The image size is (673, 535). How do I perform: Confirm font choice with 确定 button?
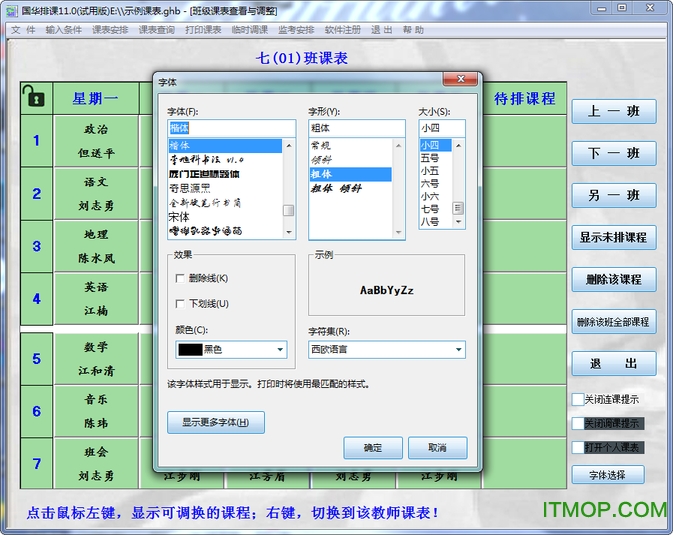click(x=373, y=448)
